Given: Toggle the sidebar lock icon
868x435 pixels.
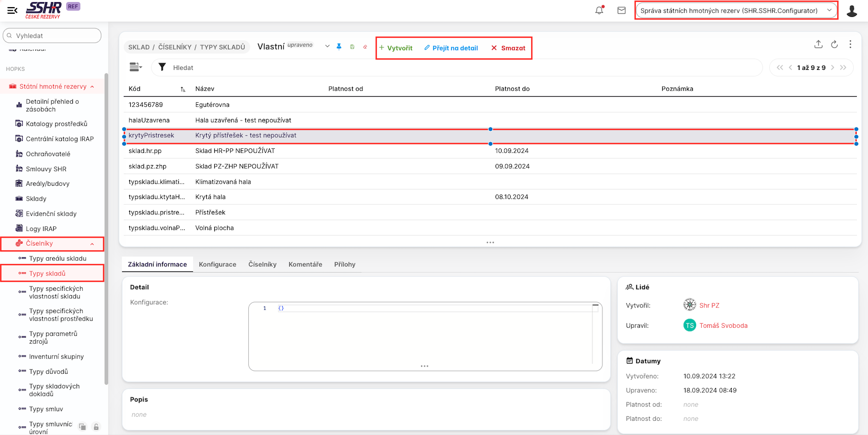Looking at the screenshot, I should 96,427.
